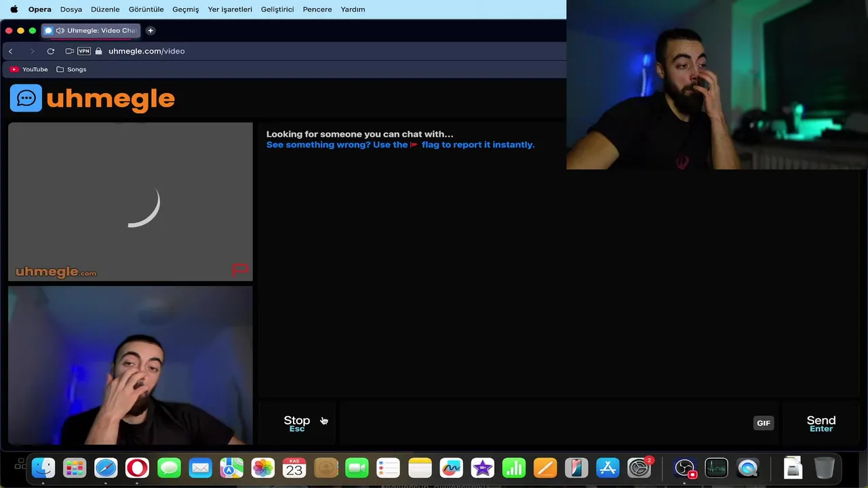
Task: Toggle the VPN badge in address bar
Action: tap(84, 51)
